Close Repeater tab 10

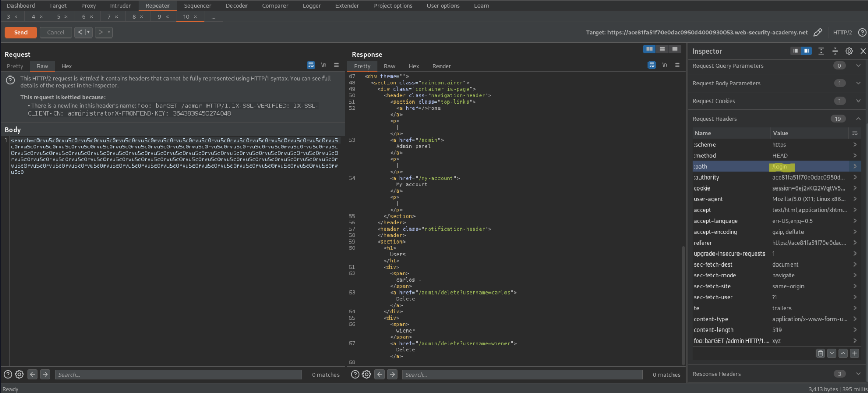pyautogui.click(x=195, y=17)
